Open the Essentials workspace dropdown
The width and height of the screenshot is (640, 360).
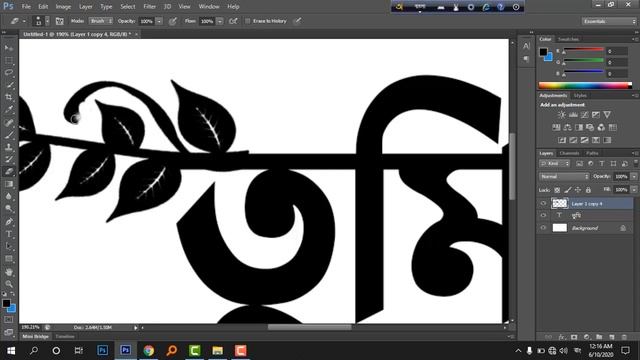click(609, 21)
